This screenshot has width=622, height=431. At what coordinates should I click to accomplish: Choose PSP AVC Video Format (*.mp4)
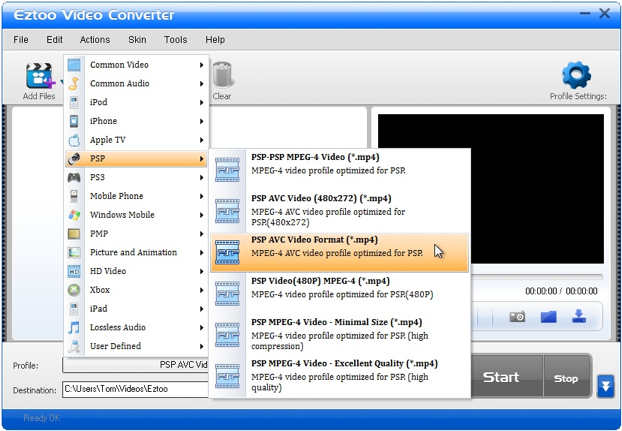[x=339, y=252]
